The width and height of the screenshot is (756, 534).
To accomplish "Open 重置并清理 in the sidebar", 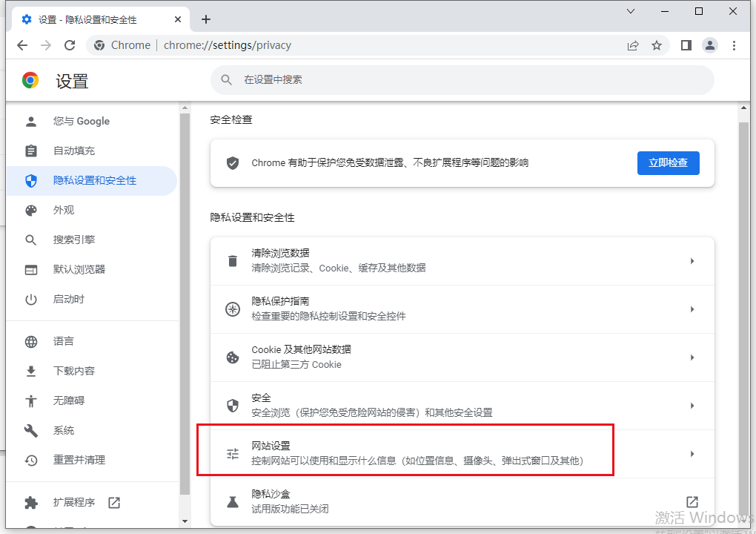I will 92,460.
